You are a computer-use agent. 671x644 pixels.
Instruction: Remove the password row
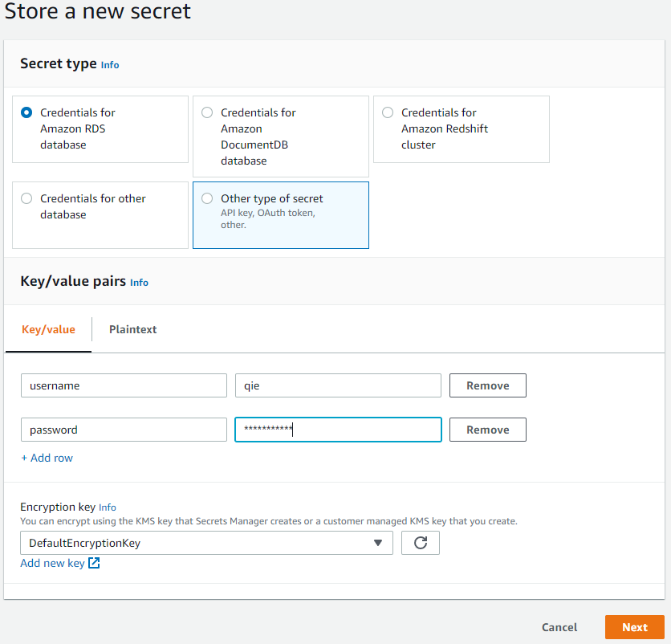[x=487, y=430]
